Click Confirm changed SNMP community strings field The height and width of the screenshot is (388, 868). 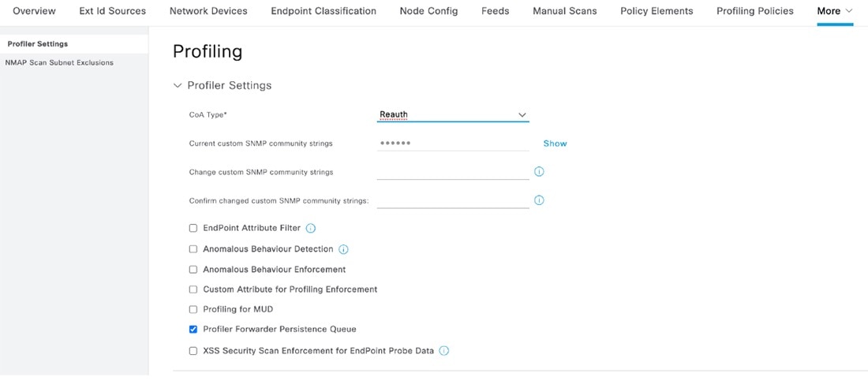pos(453,200)
